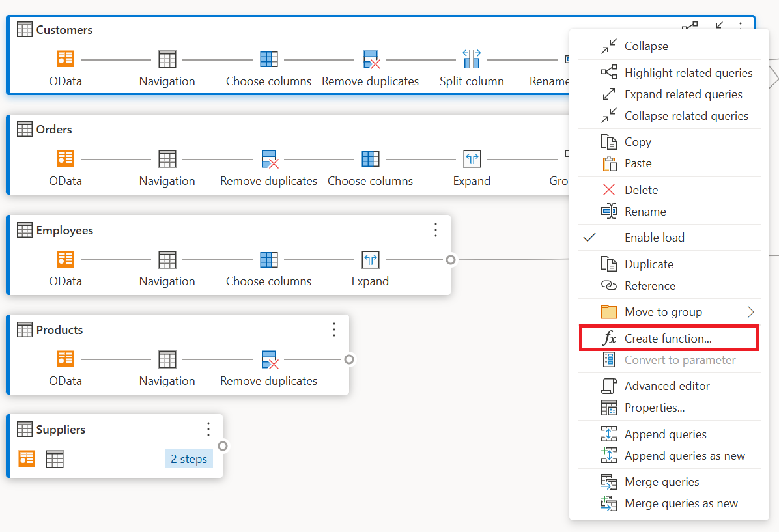
Task: Select Choose columns step in Orders query
Action: [x=371, y=159]
